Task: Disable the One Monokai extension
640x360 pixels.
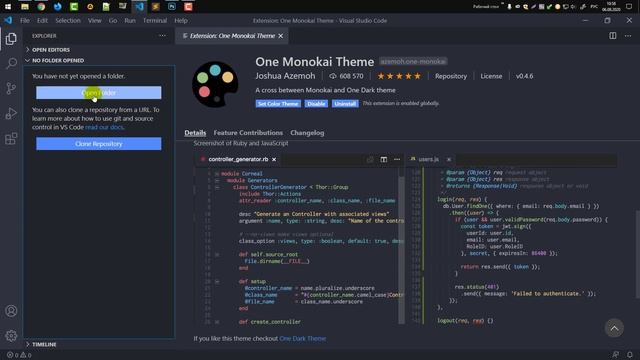Action: point(316,104)
